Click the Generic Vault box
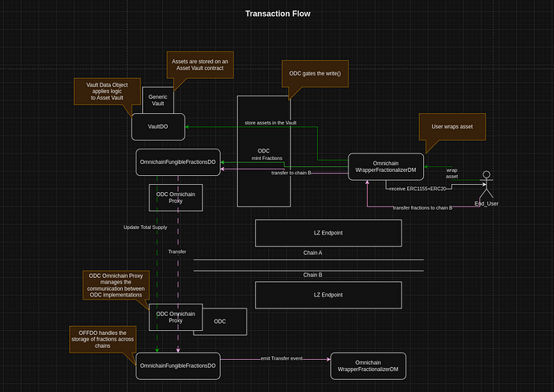This screenshot has width=554, height=392. coord(158,100)
